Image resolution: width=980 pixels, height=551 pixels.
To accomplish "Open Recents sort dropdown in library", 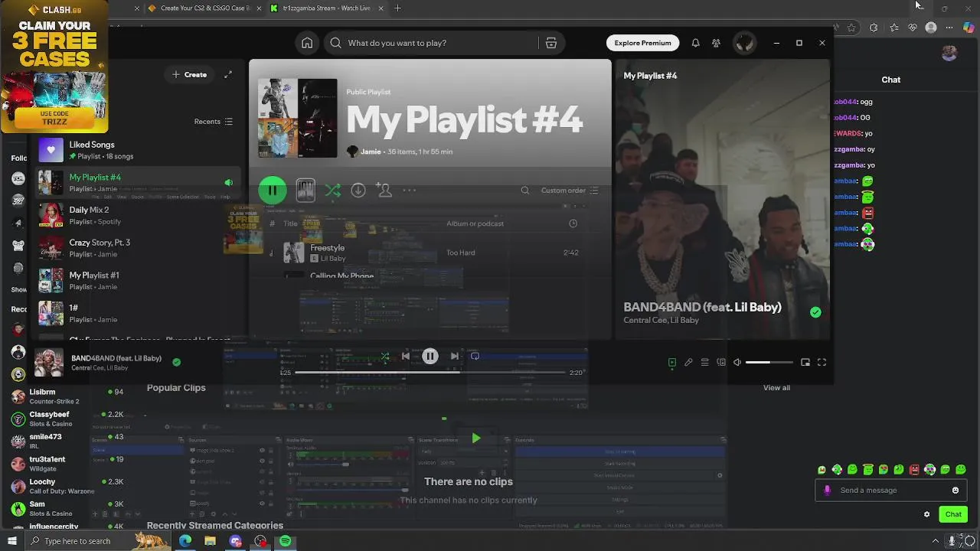I will tap(213, 122).
